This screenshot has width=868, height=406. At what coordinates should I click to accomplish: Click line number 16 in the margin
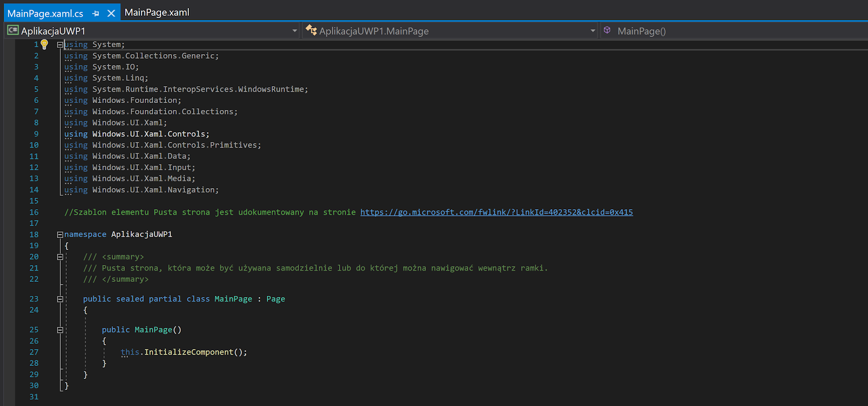34,212
